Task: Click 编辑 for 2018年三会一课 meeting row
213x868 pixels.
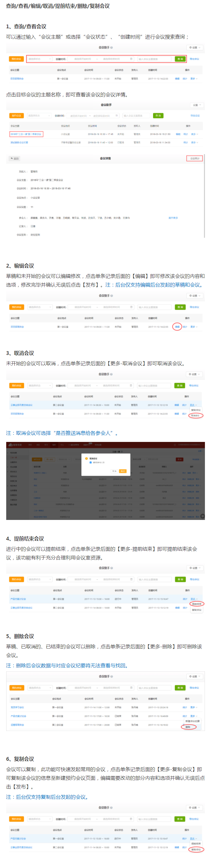Action: [x=178, y=134]
